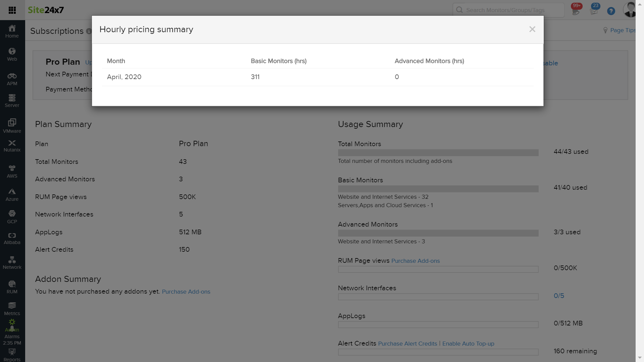Click the 44/43 used text
Screen dimensions: 644x362
point(571,152)
